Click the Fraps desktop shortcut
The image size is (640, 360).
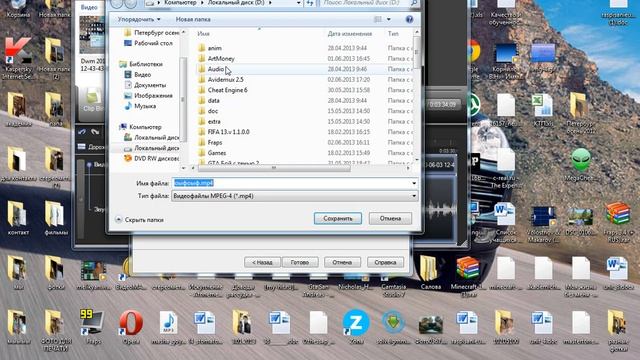[x=92, y=327]
